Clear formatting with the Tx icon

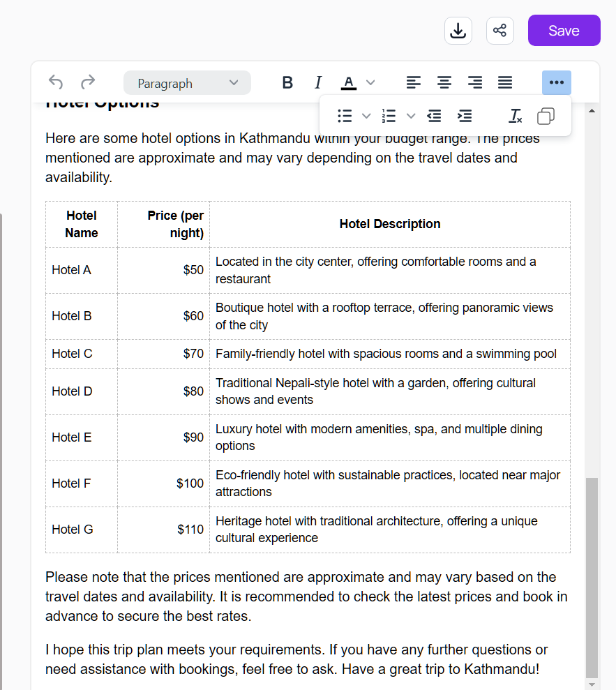coord(516,116)
